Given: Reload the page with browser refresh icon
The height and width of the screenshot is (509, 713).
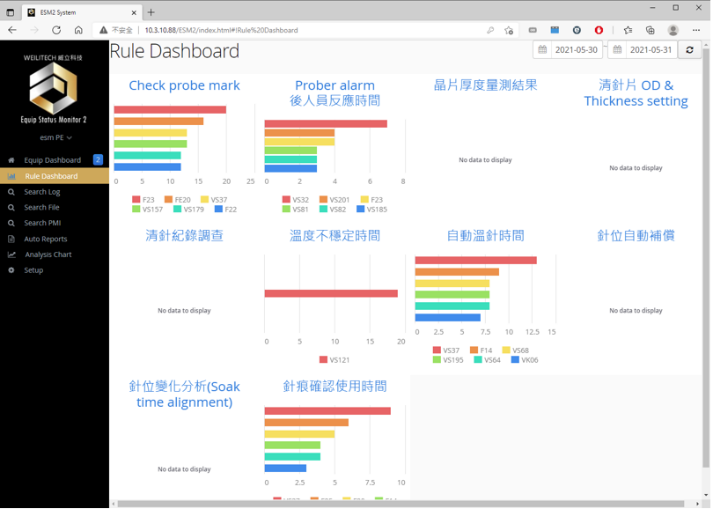Looking at the screenshot, I should [56, 30].
